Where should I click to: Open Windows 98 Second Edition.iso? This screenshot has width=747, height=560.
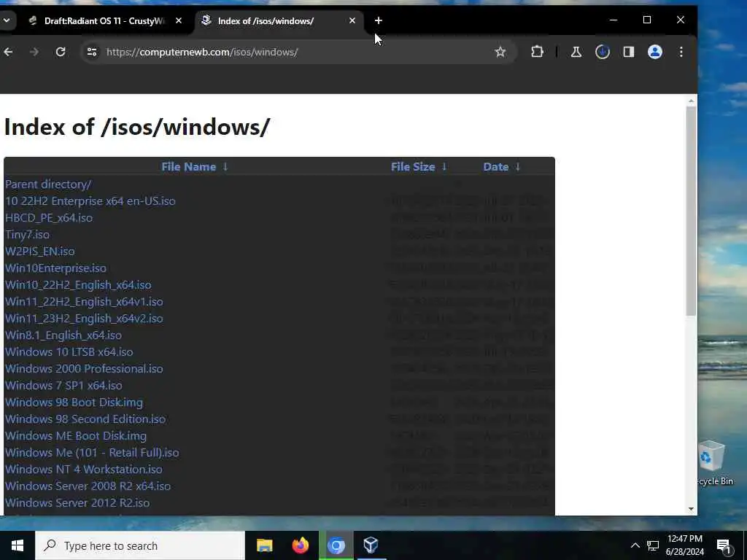pos(85,419)
